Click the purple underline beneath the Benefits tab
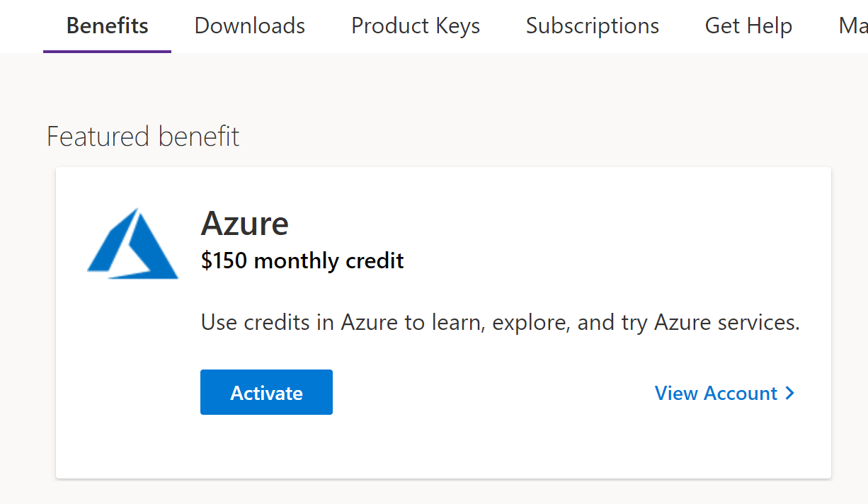868x504 pixels. tap(108, 52)
